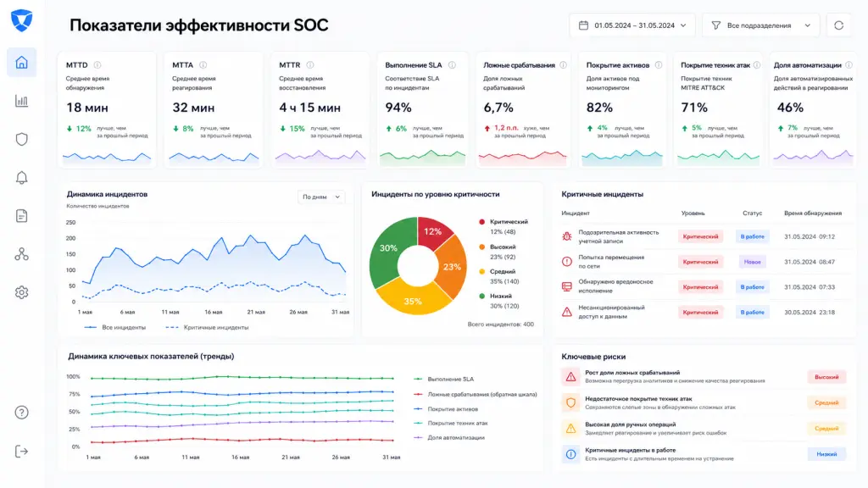
Task: Click the MTTD 18 мин value
Action: pos(87,108)
